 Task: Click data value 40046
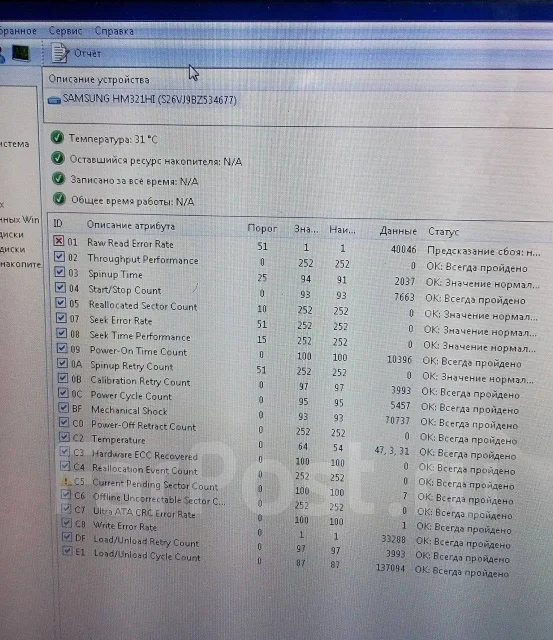(403, 249)
